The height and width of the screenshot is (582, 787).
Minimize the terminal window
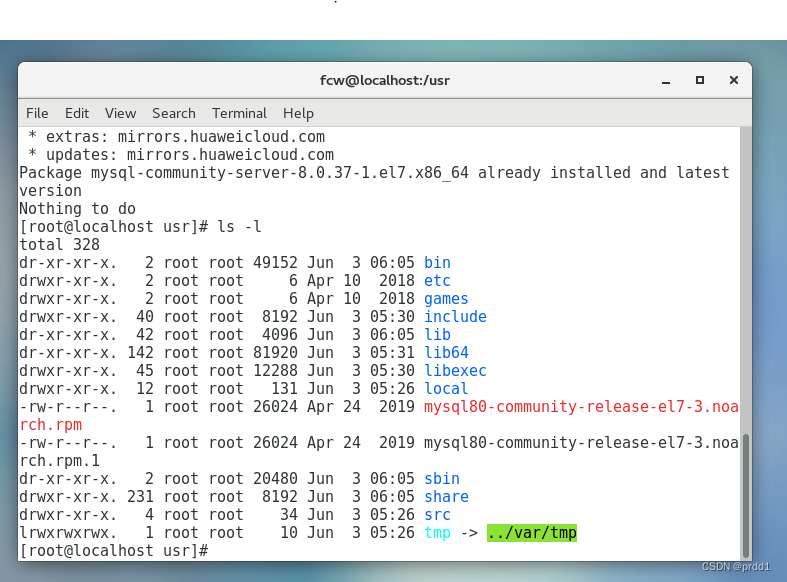666,81
